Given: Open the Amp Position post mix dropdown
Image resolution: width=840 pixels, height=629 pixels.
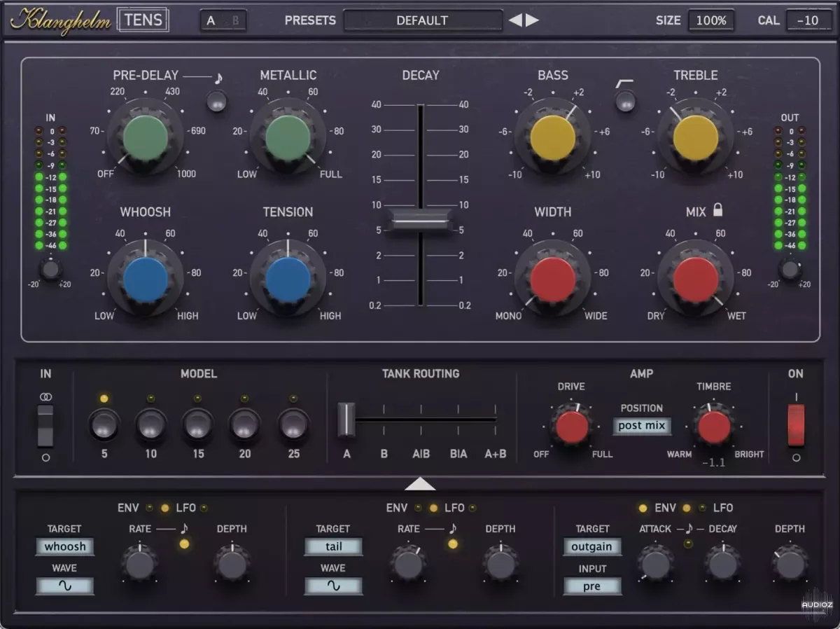Looking at the screenshot, I should [641, 426].
